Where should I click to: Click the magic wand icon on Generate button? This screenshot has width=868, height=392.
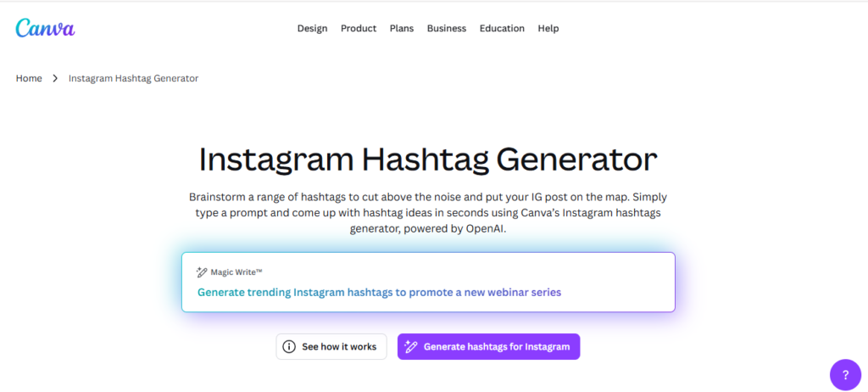411,347
